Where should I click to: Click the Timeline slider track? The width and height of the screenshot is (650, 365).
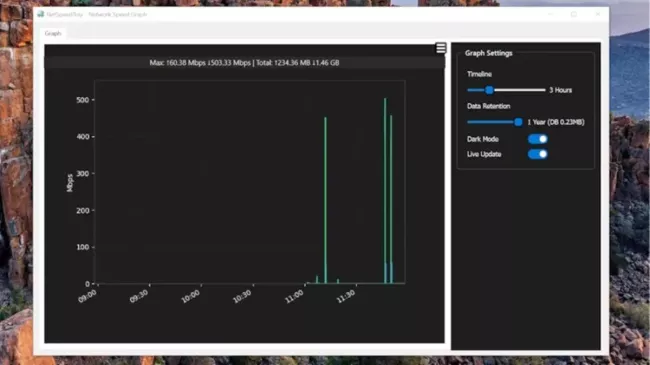pos(506,90)
